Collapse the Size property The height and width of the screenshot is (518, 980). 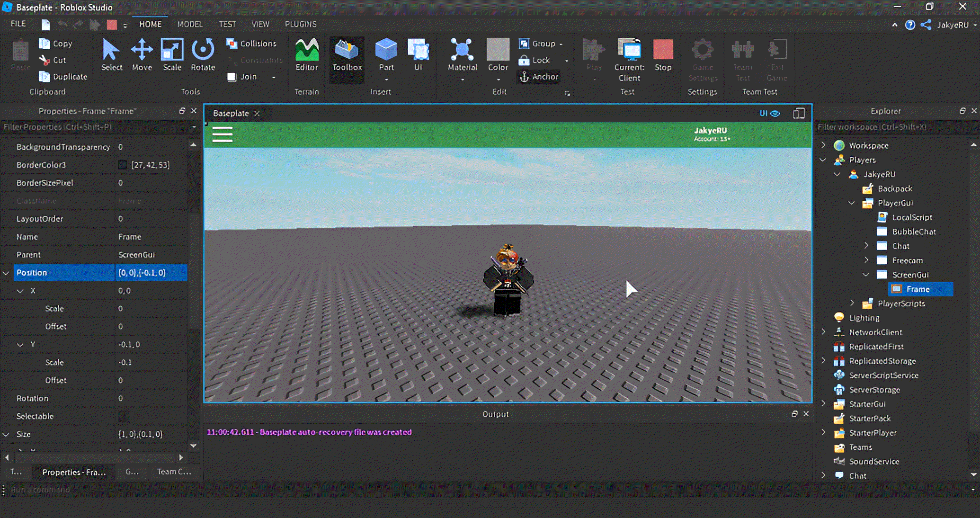coord(6,434)
